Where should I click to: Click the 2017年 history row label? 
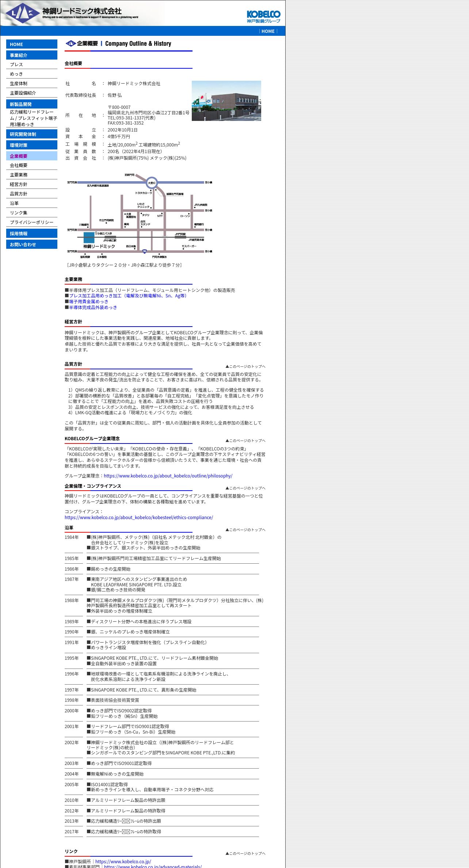tap(72, 832)
